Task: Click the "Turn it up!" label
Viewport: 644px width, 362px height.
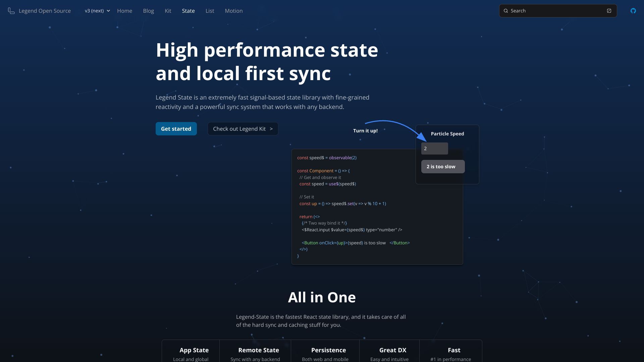Action: click(365, 131)
